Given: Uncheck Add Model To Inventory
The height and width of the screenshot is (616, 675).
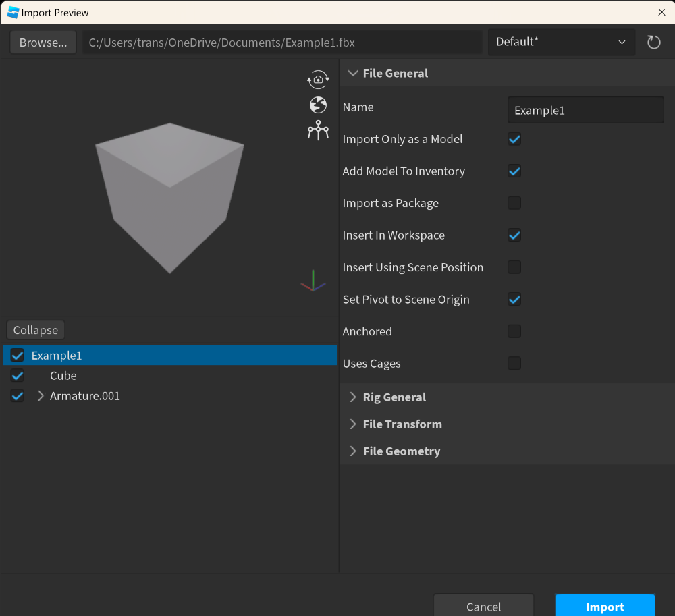Looking at the screenshot, I should [514, 171].
